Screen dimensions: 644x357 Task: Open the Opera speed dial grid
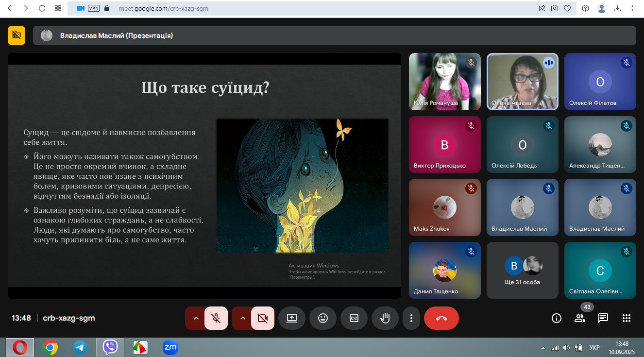[x=58, y=8]
